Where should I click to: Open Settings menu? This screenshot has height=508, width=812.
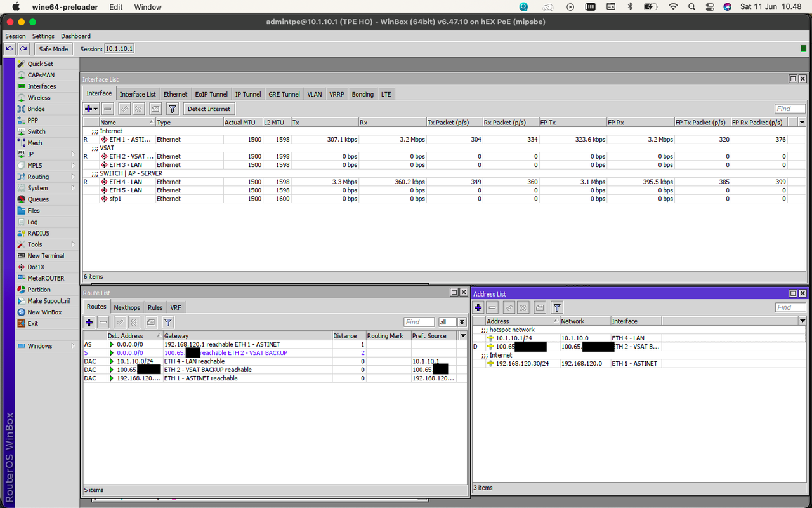point(43,36)
